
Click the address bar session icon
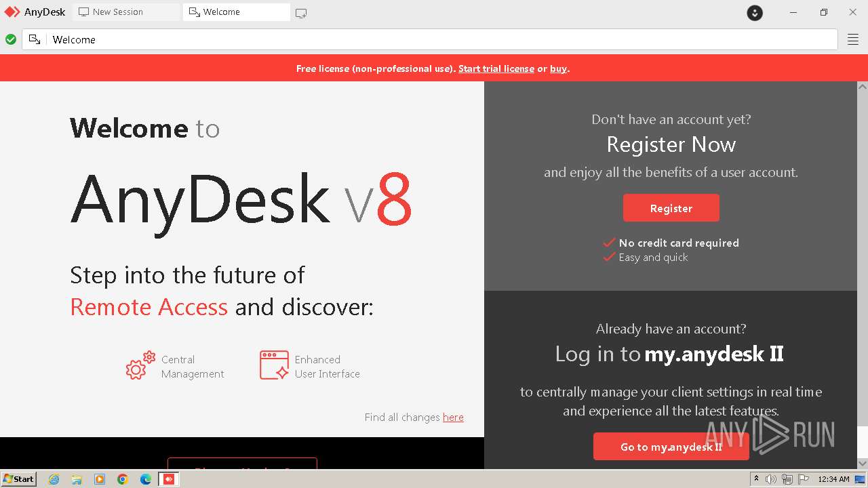(x=35, y=39)
